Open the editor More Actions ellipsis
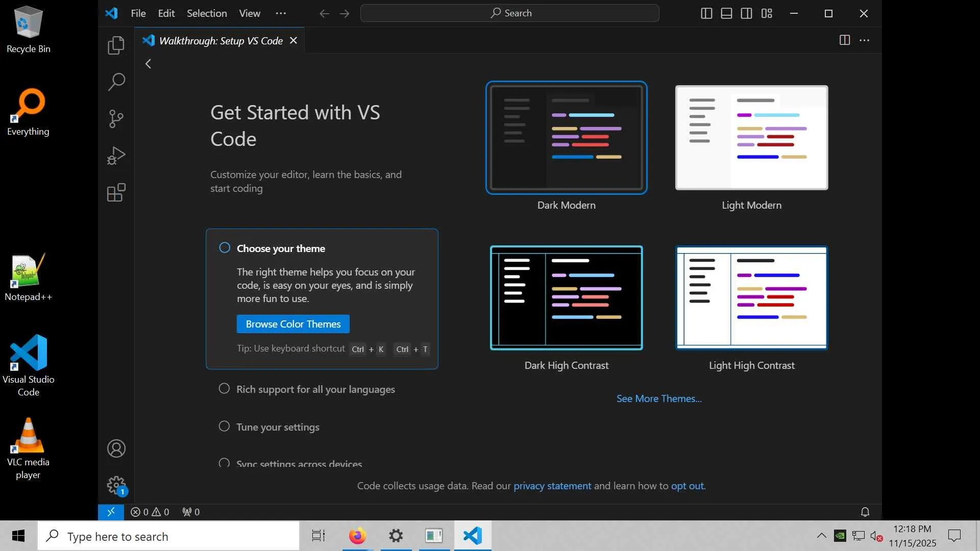980x551 pixels. click(x=864, y=40)
